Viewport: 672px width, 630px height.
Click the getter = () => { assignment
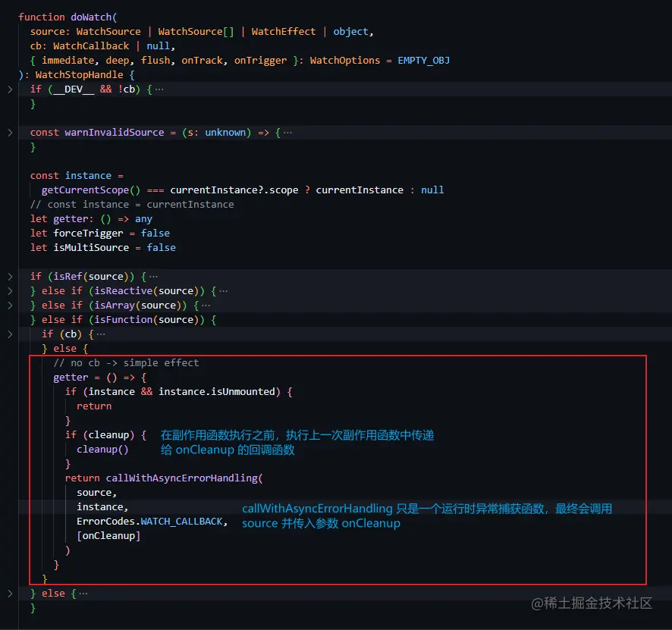(100, 378)
